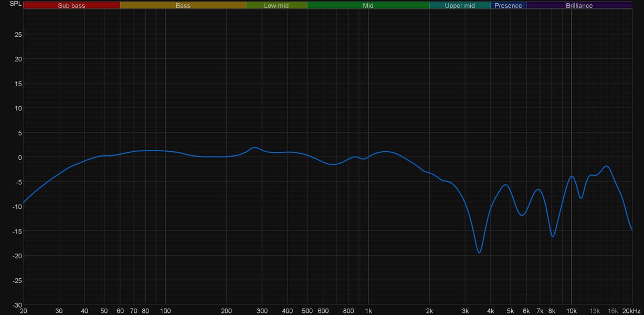The image size is (644, 315).
Task: Click the 1k frequency label
Action: pos(368,311)
